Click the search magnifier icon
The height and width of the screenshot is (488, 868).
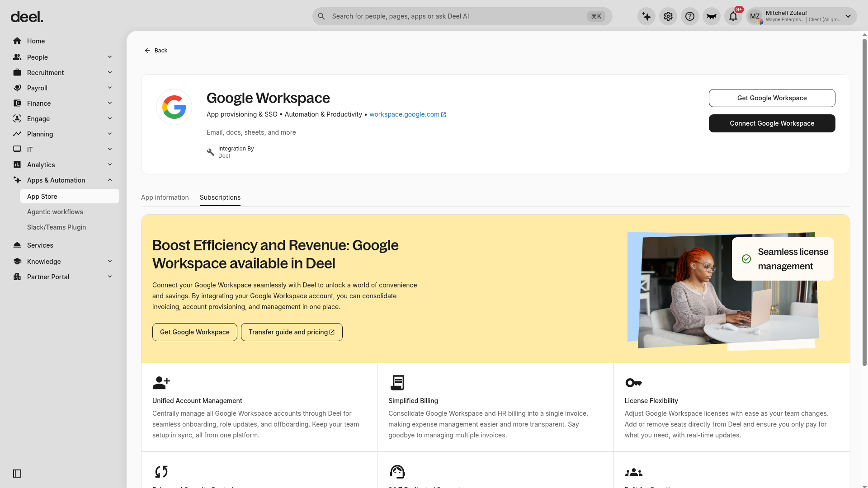pos(321,16)
